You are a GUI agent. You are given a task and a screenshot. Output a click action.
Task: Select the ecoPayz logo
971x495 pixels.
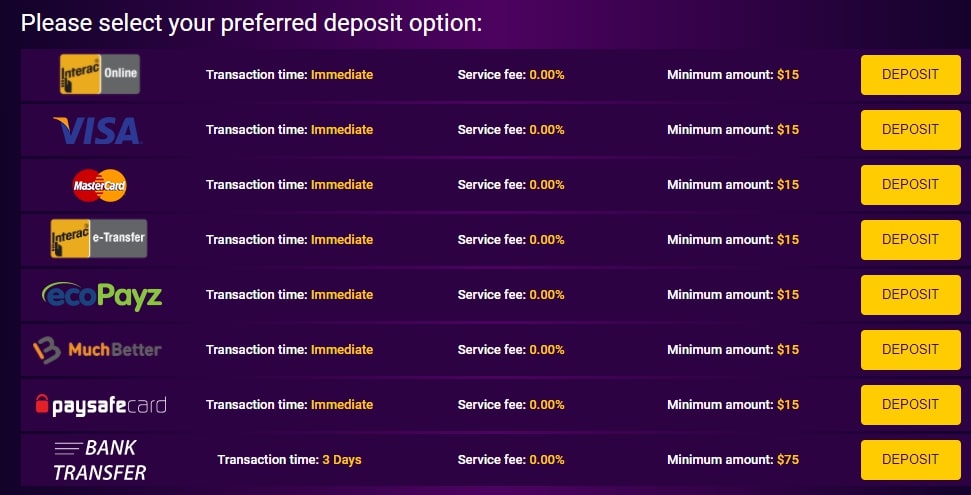[x=102, y=295]
